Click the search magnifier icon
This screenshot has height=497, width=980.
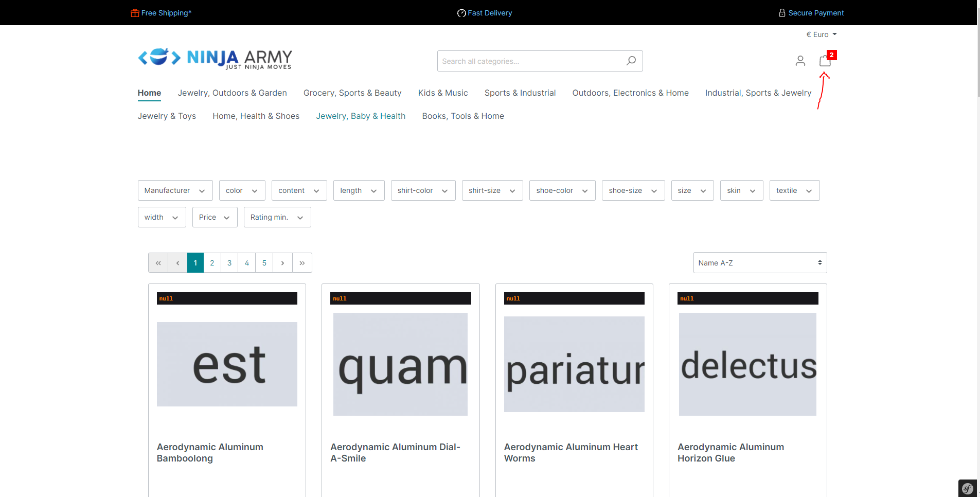631,61
